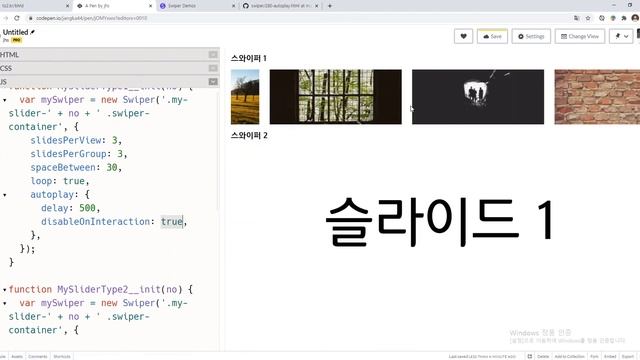The width and height of the screenshot is (640, 360).
Task: Switch to the first browser tab
Action: [x=33, y=6]
